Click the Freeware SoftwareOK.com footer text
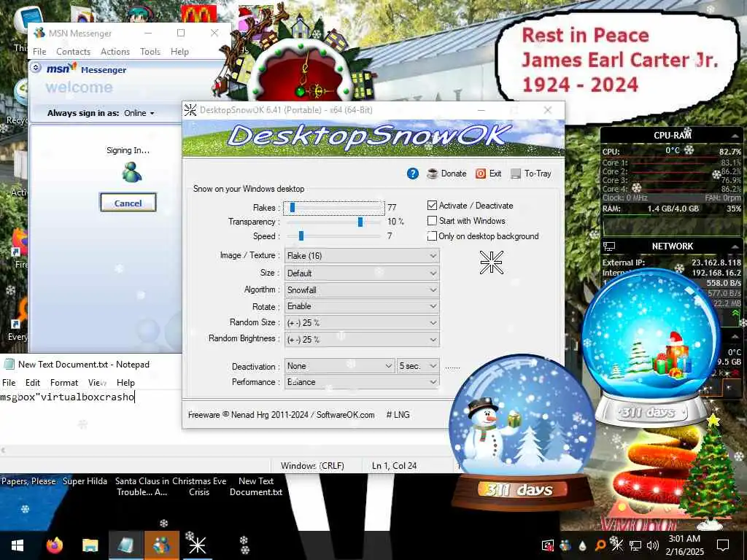Image resolution: width=747 pixels, height=560 pixels. click(281, 415)
